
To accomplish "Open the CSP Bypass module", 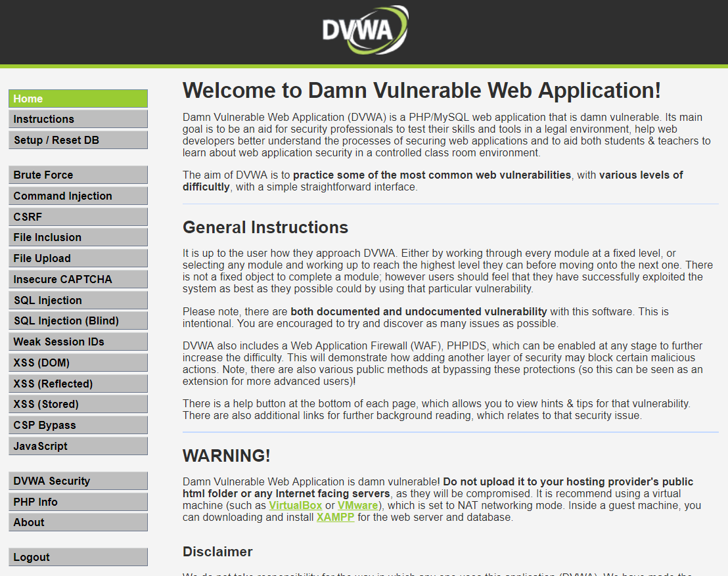I will 78,425.
